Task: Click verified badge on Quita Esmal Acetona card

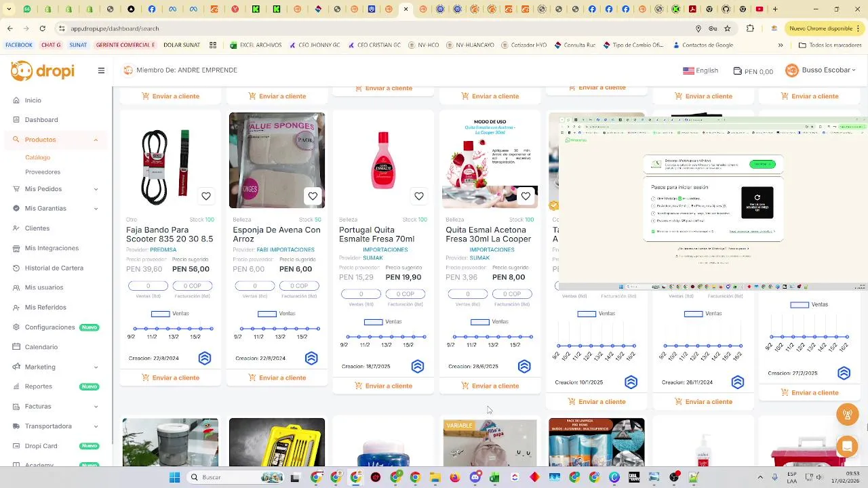Action: click(x=524, y=366)
